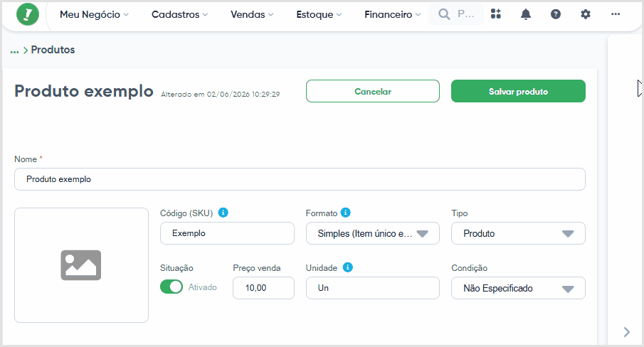Focus the Unidade field

click(372, 288)
